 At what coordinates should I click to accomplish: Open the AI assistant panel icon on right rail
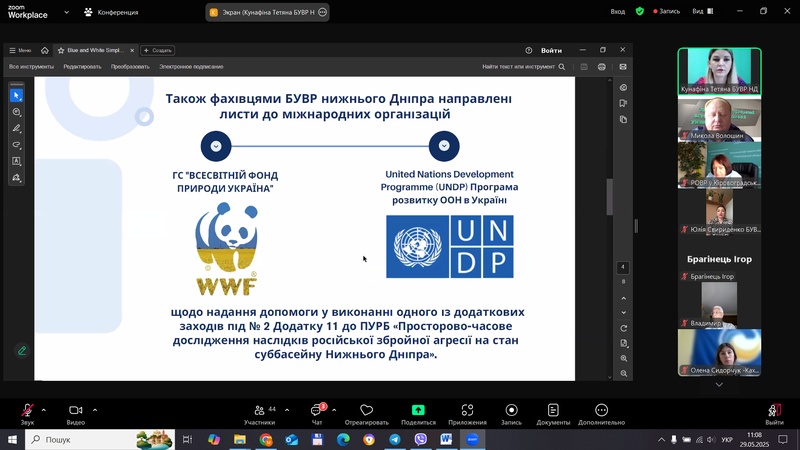pyautogui.click(x=623, y=87)
